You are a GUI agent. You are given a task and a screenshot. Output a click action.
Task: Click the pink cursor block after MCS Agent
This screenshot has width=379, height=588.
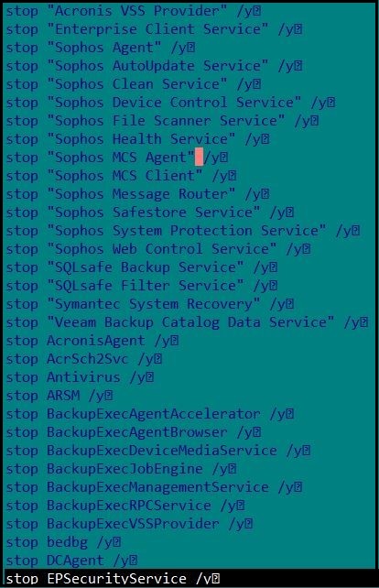point(199,157)
